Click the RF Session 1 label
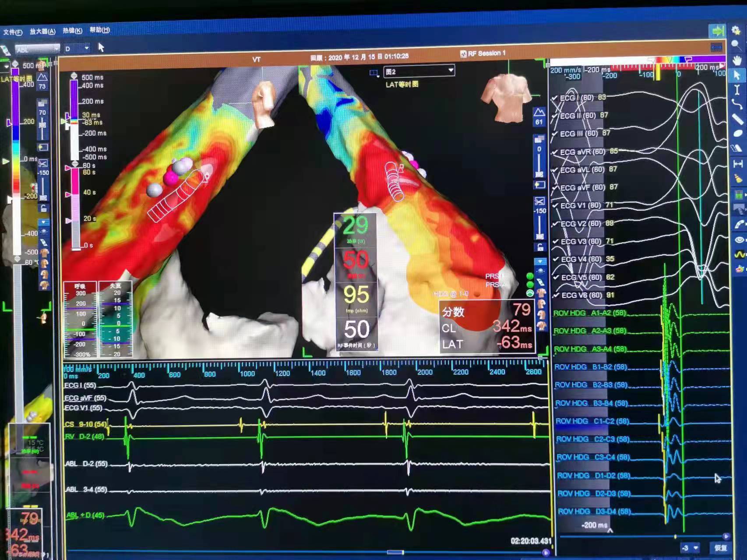The width and height of the screenshot is (747, 560). [486, 53]
